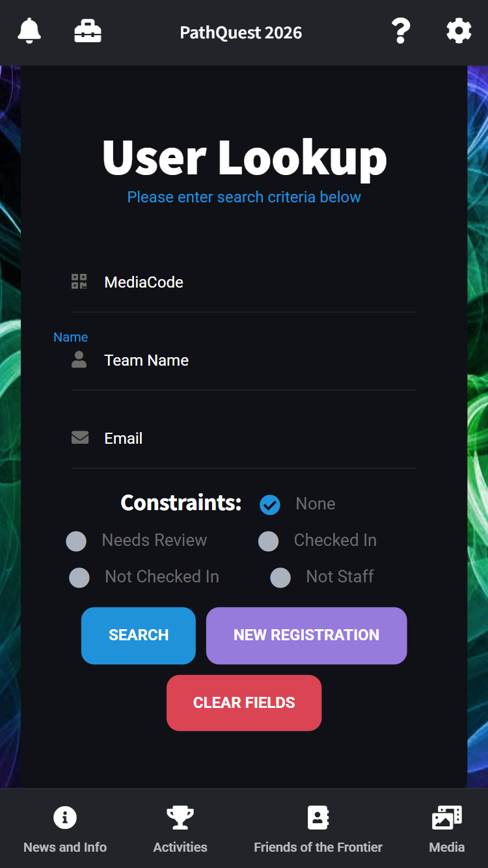Tap the badge icon for Friends of the Frontier
Screen dimensions: 488x868
tap(318, 817)
